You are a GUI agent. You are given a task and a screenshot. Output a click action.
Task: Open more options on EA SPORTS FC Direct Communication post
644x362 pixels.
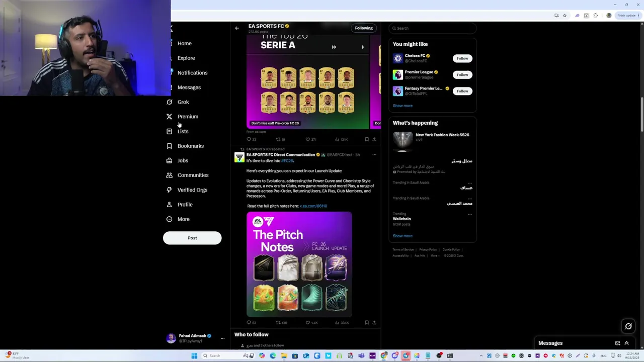click(x=374, y=155)
